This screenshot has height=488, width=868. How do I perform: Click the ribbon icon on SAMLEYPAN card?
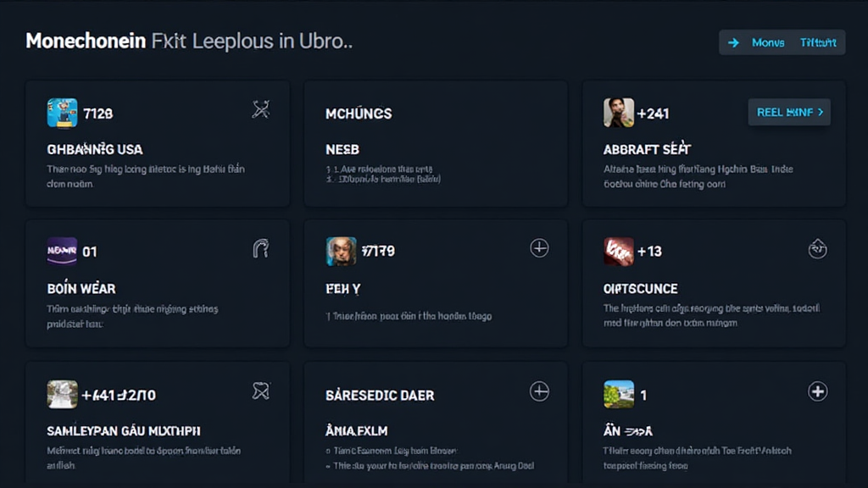click(261, 391)
